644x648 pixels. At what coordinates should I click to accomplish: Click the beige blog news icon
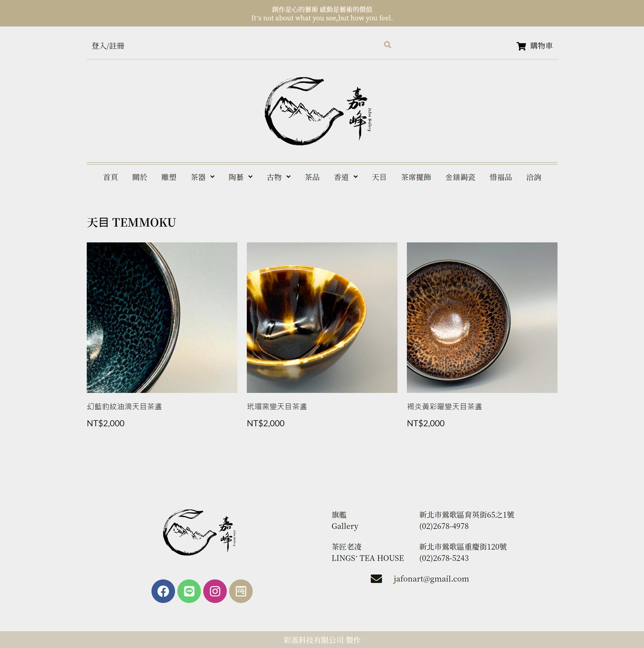coord(241,591)
